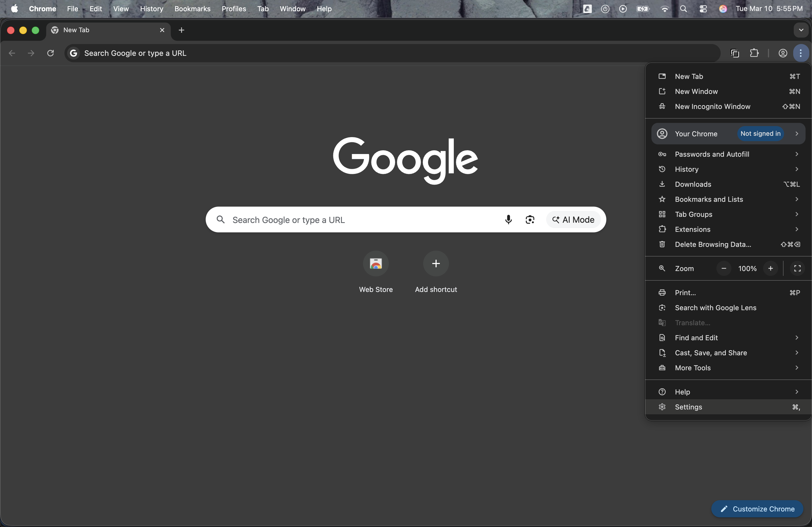This screenshot has height=527, width=812.
Task: Click the Customize Chrome button
Action: pyautogui.click(x=757, y=508)
